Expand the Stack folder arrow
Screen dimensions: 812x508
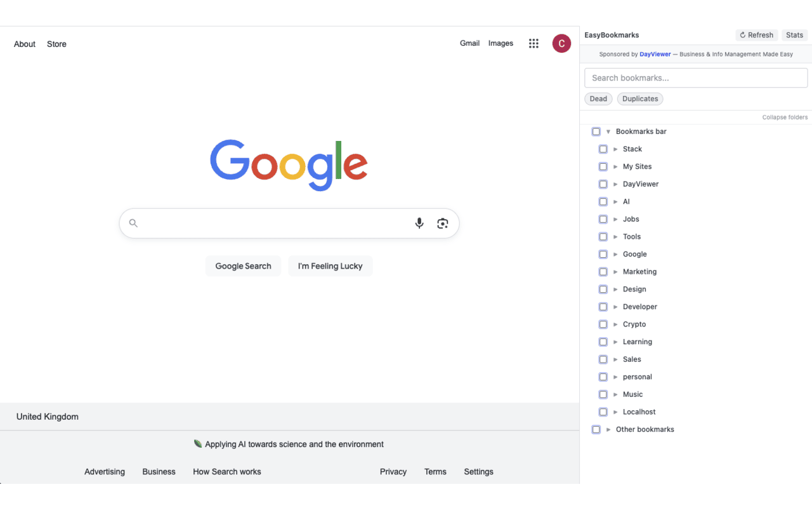pos(615,149)
